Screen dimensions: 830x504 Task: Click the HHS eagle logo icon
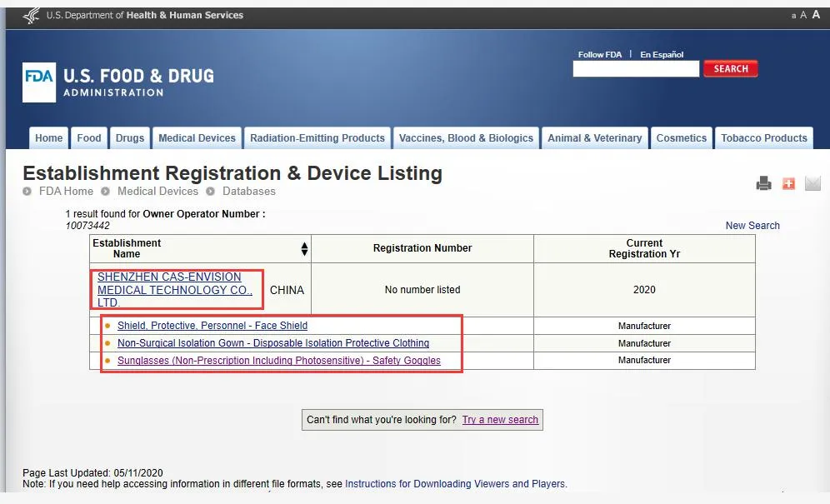coord(32,15)
